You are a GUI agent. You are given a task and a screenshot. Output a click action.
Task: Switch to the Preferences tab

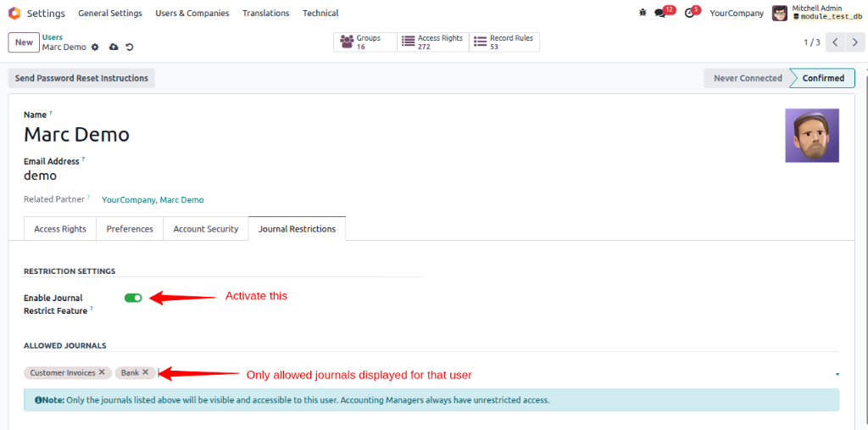point(130,229)
